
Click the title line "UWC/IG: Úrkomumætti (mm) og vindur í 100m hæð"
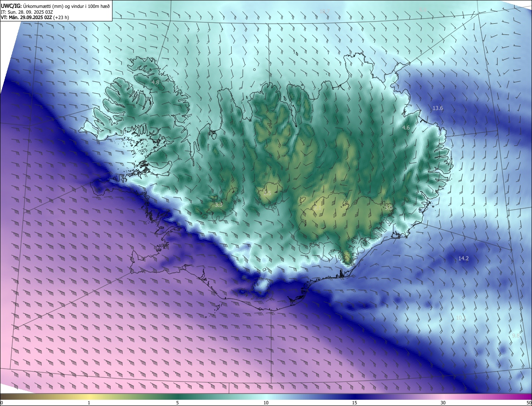pyautogui.click(x=56, y=6)
